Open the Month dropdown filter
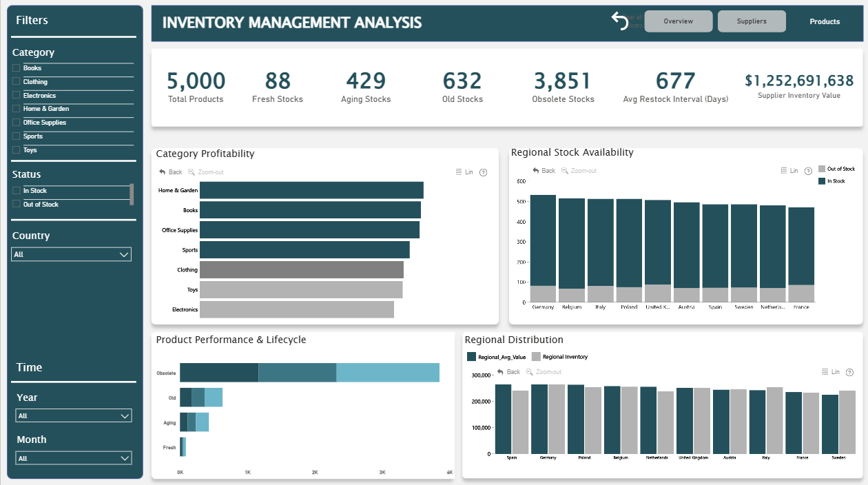The height and width of the screenshot is (485, 868). tap(73, 458)
